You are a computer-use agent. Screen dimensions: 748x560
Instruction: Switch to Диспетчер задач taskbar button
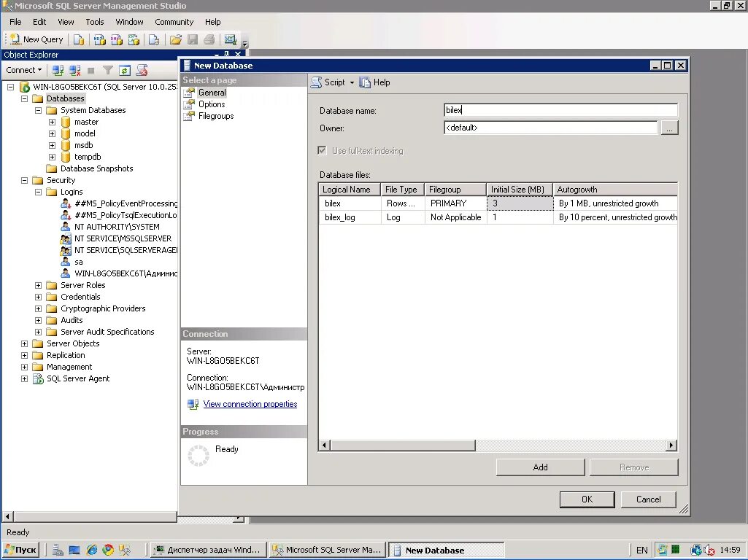coord(209,550)
